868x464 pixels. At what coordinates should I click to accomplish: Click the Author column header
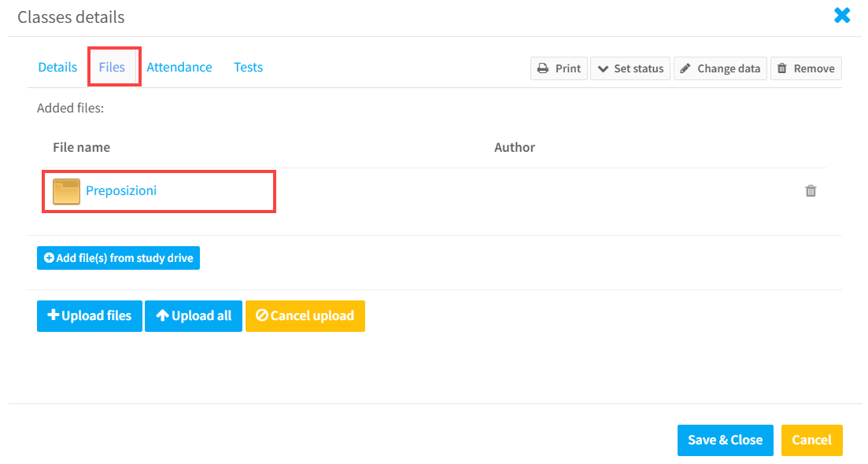point(514,147)
